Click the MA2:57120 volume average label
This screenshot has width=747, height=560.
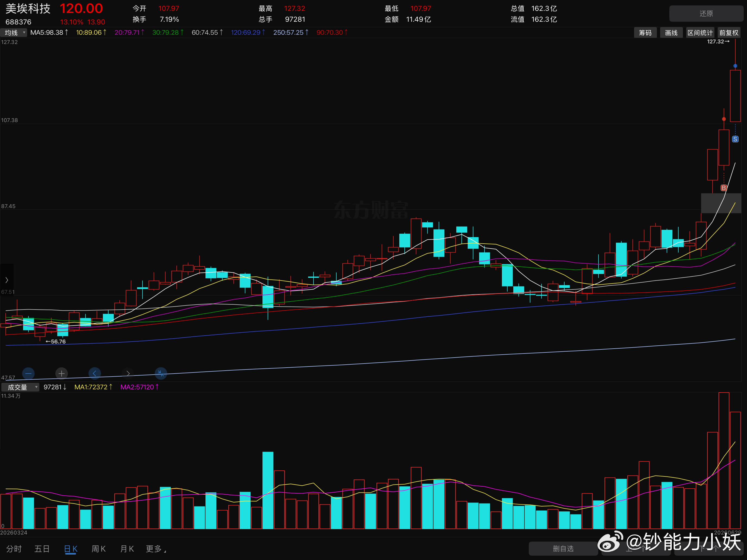[140, 387]
